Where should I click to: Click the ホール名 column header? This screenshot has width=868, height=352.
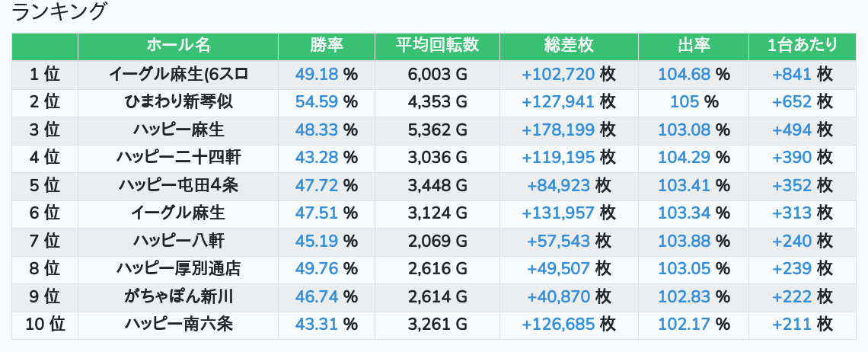click(178, 46)
